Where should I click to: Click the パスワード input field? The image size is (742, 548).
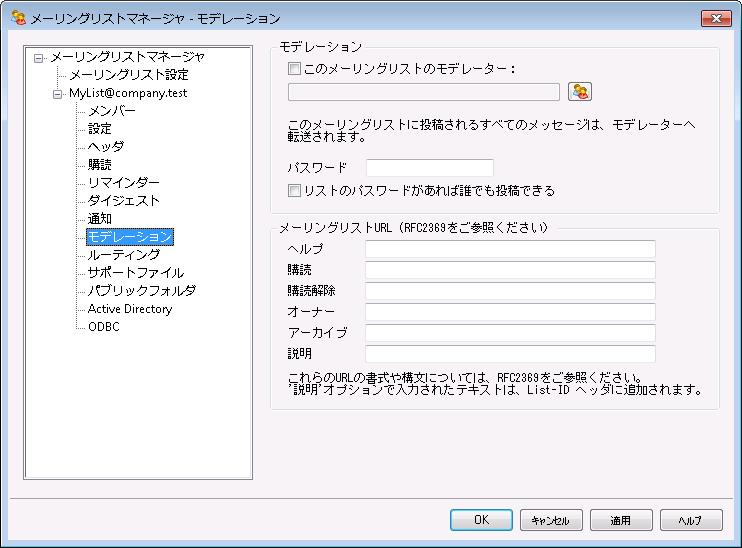(x=430, y=168)
